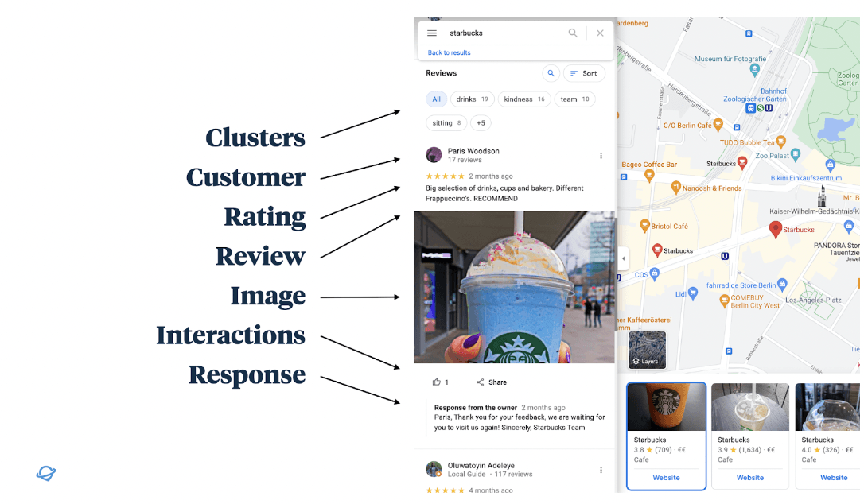Select COMEBUY Berlin City West pin
This screenshot has height=504, width=864.
coord(725,300)
